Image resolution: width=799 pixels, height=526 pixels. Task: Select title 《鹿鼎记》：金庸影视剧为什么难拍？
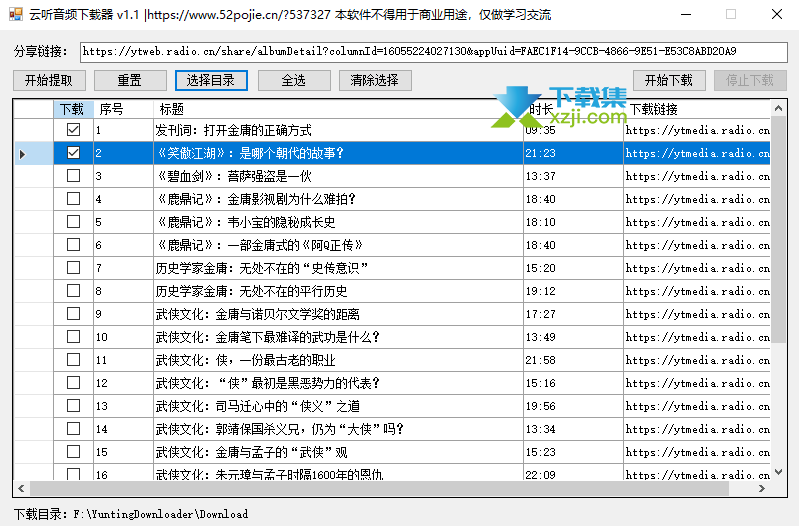(x=255, y=199)
